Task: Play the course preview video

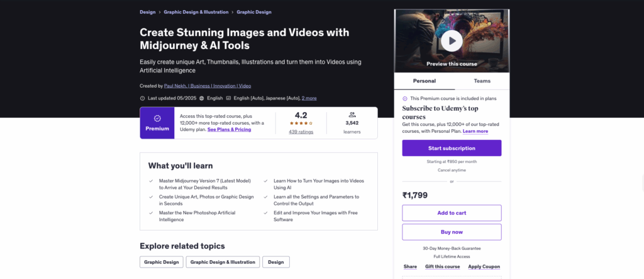Action: [x=452, y=41]
